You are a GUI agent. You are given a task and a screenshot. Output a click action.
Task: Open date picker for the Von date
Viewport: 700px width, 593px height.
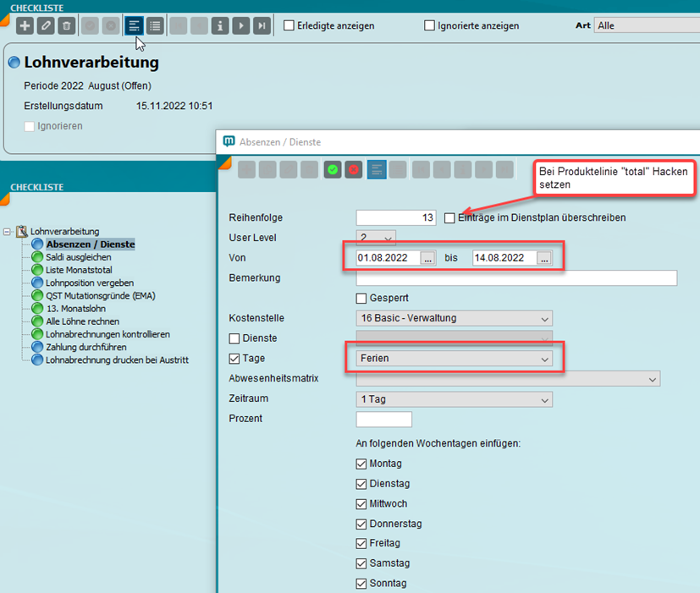click(x=428, y=259)
